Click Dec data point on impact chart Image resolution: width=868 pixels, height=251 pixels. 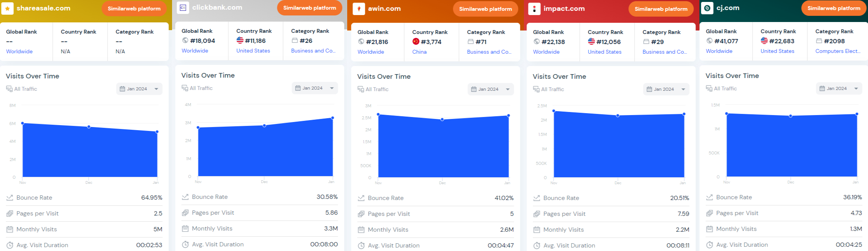tap(618, 115)
